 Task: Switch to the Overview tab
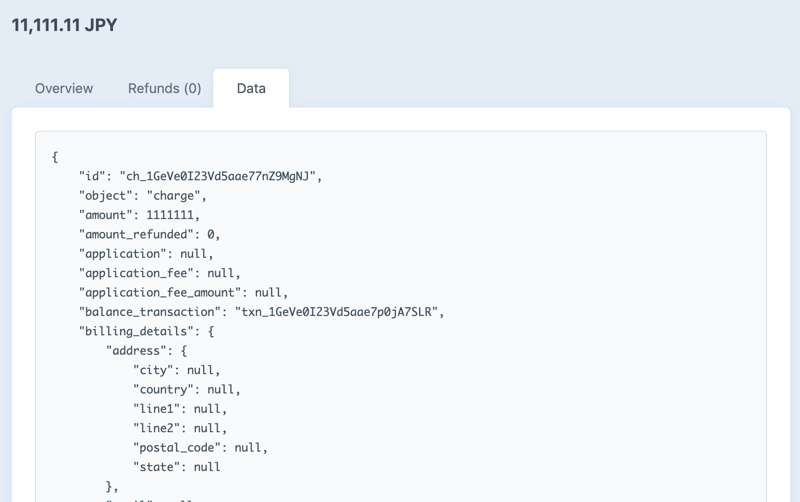[64, 88]
